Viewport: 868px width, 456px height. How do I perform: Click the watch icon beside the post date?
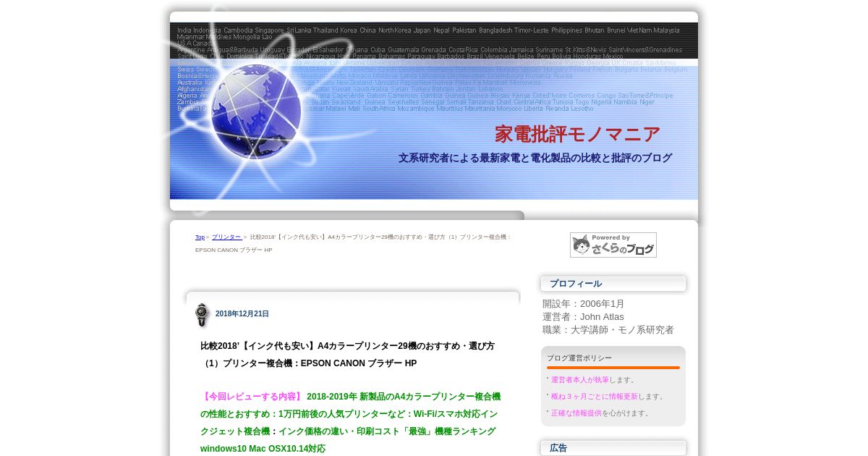point(202,315)
